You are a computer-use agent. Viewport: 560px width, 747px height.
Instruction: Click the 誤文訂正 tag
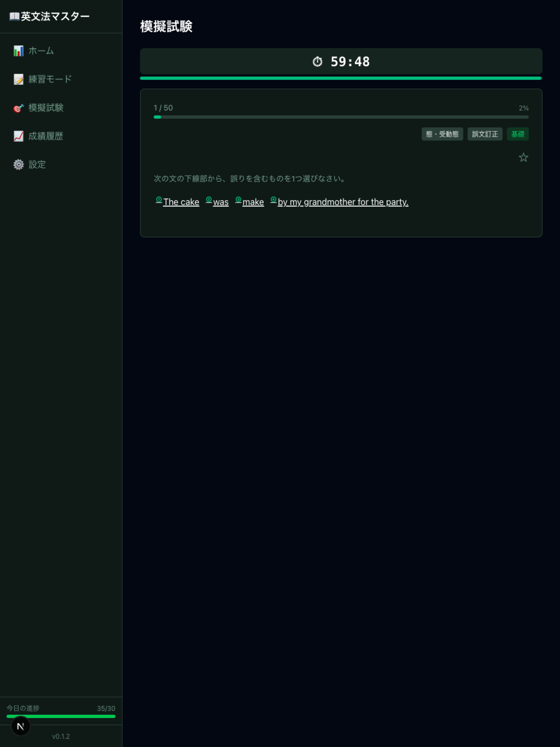click(485, 134)
